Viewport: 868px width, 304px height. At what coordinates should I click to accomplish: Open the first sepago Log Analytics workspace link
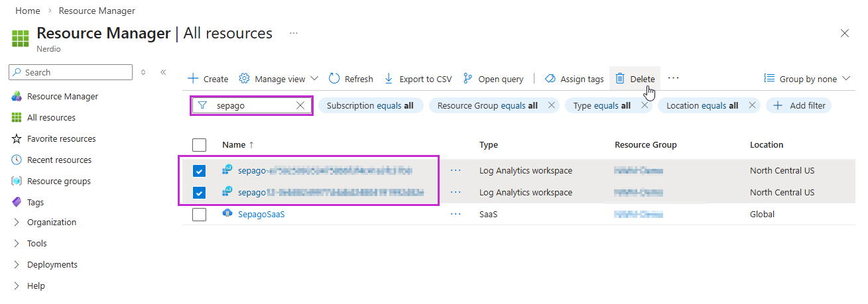[325, 170]
